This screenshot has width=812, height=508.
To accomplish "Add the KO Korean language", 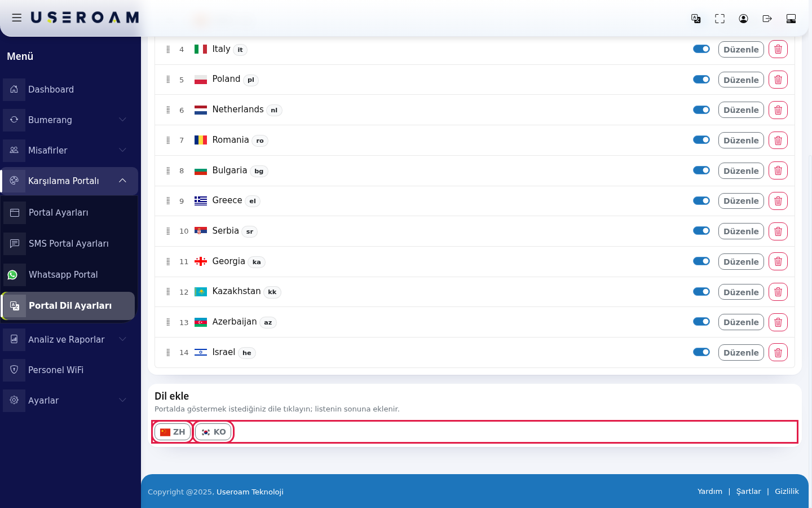I will [213, 432].
